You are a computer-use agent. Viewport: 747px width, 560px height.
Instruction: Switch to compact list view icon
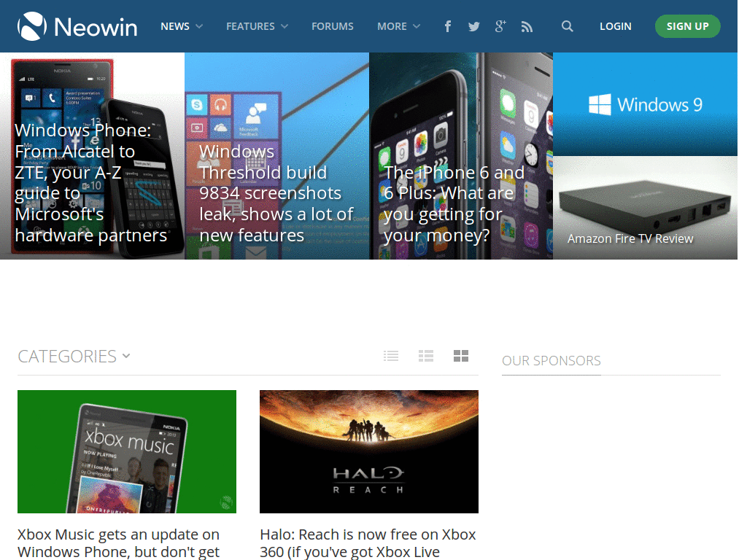pyautogui.click(x=391, y=356)
